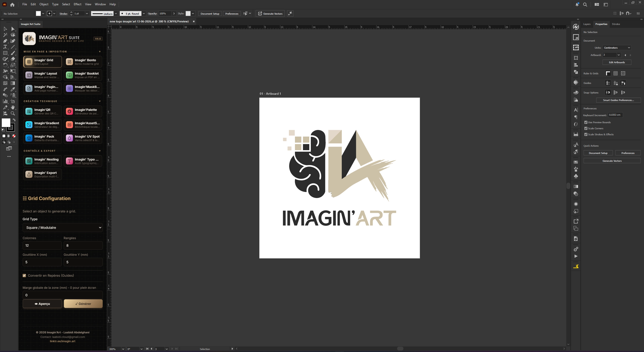
Task: Click the Colonnes input field
Action: 42,246
